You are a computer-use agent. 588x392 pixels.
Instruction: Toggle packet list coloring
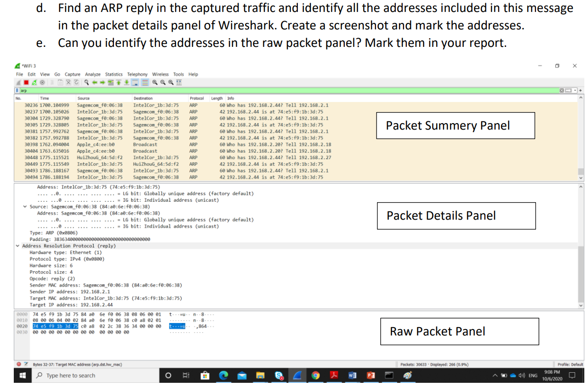click(x=145, y=83)
